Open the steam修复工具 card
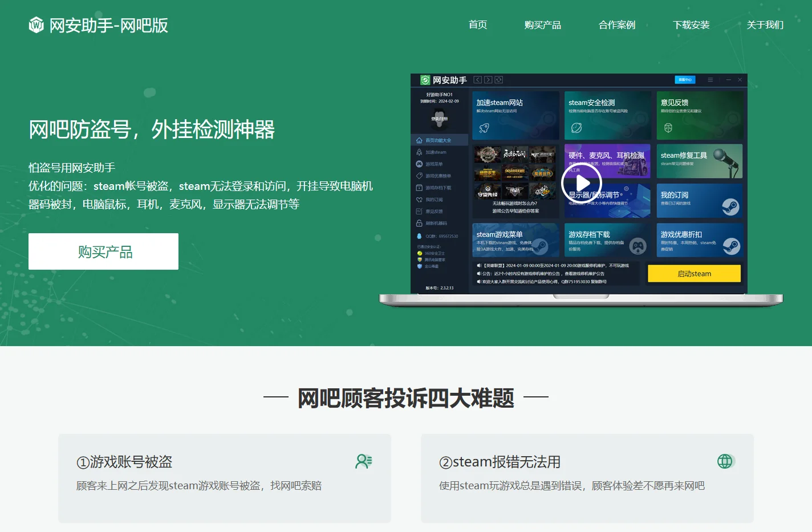 pyautogui.click(x=700, y=161)
